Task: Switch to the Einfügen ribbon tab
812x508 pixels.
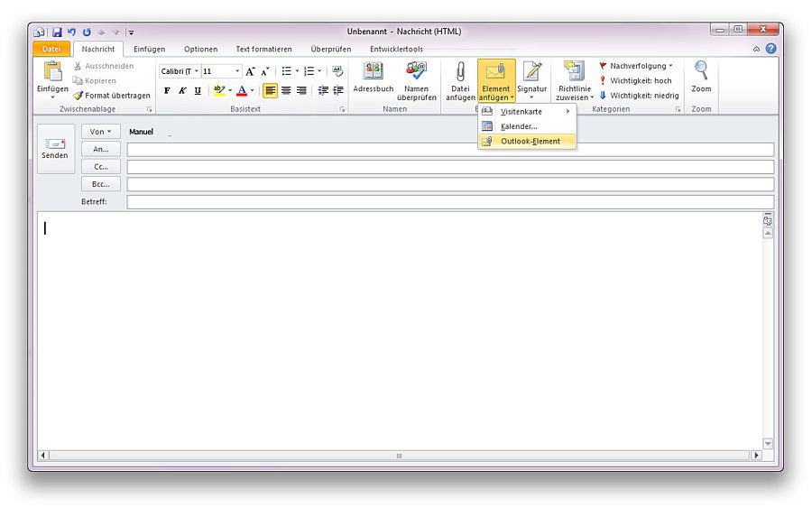Action: 149,50
